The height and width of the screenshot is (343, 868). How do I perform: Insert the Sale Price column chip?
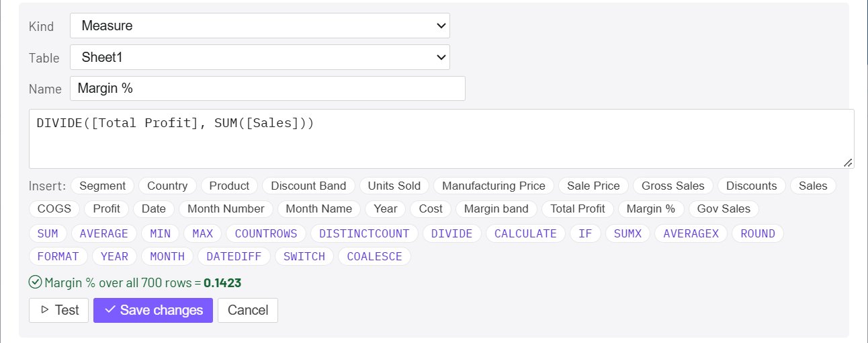pos(594,186)
